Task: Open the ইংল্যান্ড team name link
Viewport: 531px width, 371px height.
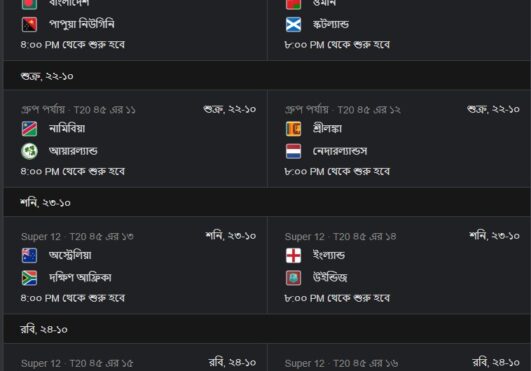Action: (329, 255)
